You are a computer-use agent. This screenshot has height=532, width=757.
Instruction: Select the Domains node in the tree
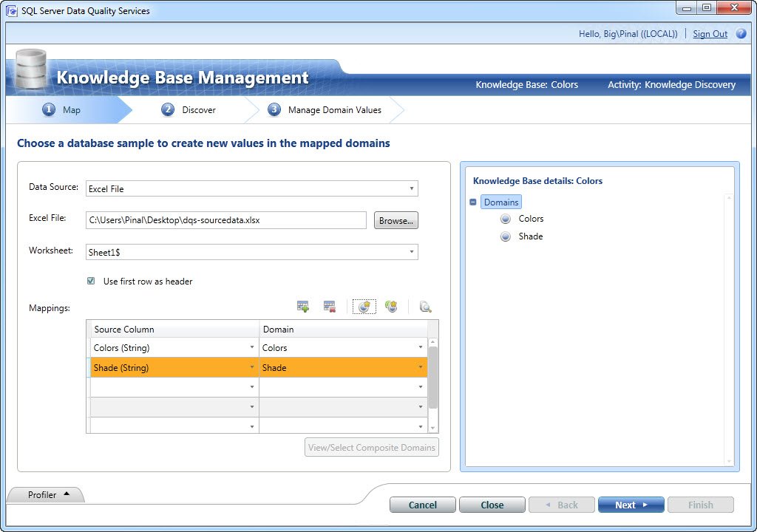501,202
